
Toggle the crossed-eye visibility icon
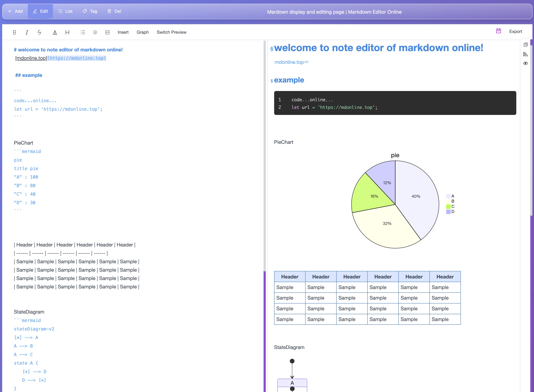(x=526, y=63)
